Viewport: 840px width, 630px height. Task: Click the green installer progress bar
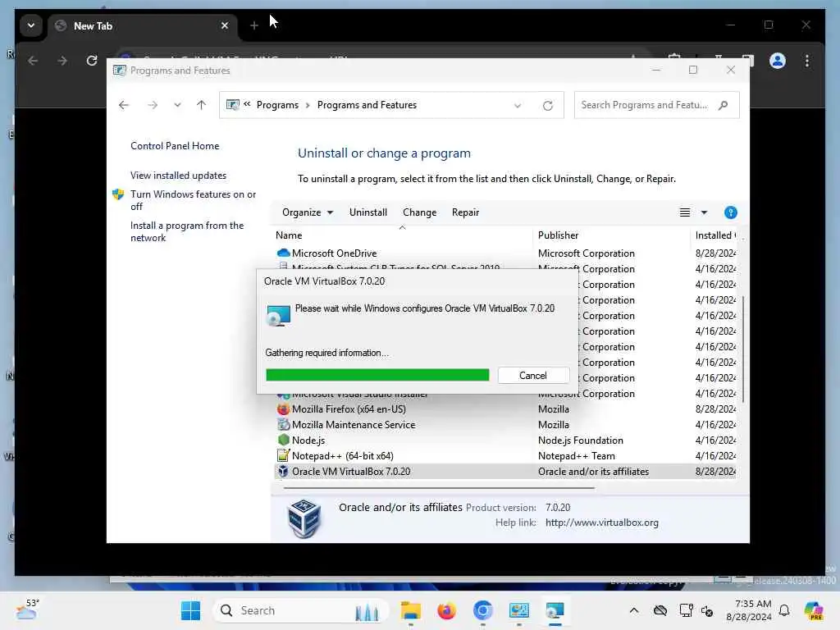tap(377, 375)
